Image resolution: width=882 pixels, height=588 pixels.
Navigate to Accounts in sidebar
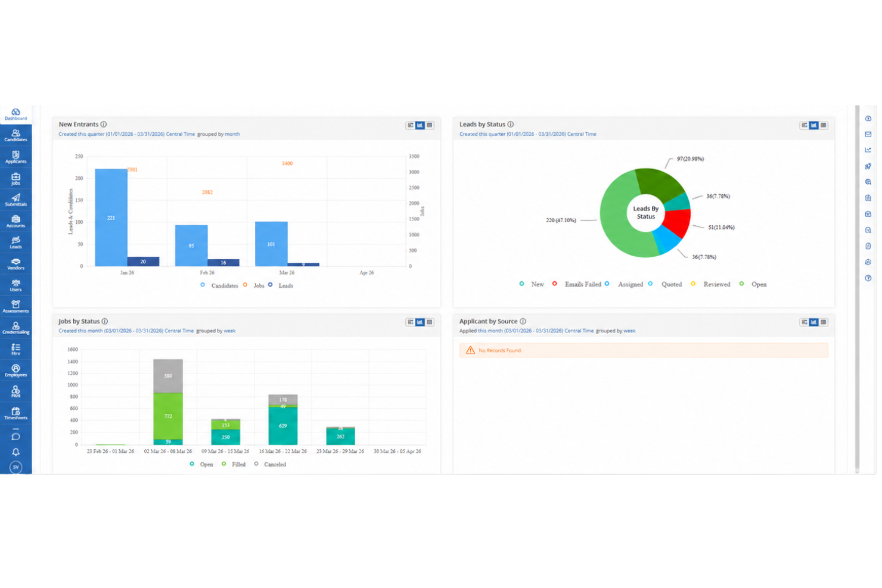15,222
